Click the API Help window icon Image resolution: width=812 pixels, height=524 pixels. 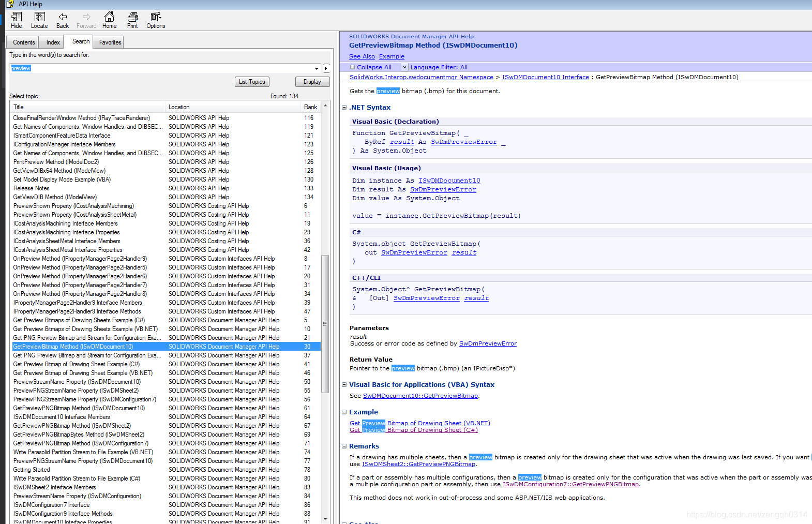(x=9, y=4)
